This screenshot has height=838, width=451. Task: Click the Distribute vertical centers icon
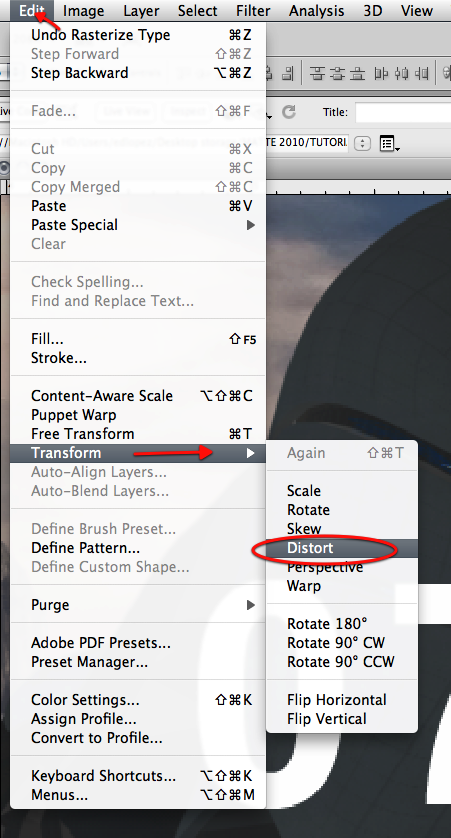[x=339, y=73]
